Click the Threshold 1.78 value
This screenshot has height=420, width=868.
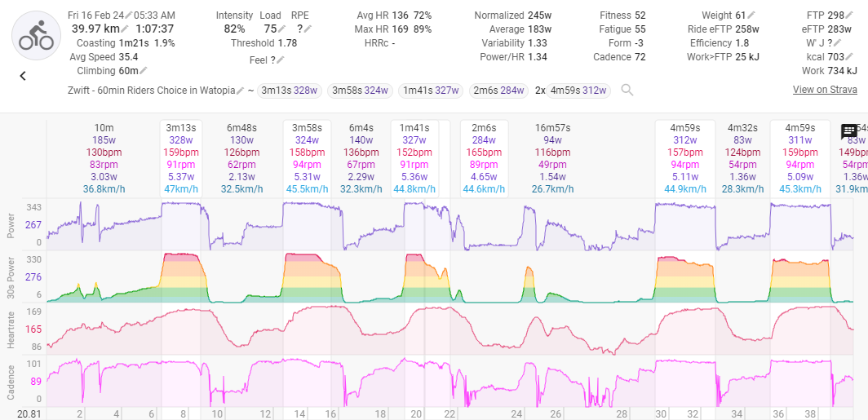(287, 42)
